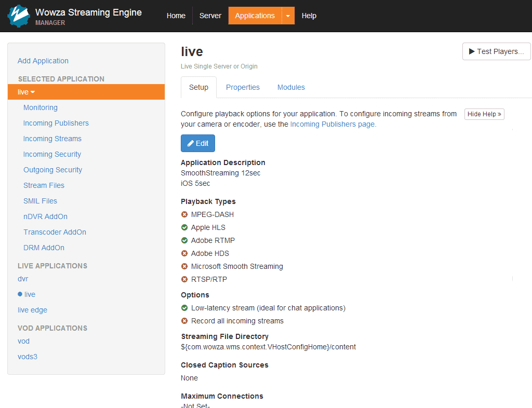Follow the Incoming Publishers page link
532x408 pixels.
click(333, 124)
